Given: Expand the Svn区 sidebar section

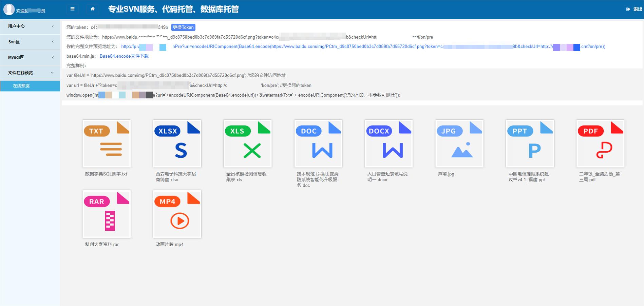Looking at the screenshot, I should pos(30,42).
